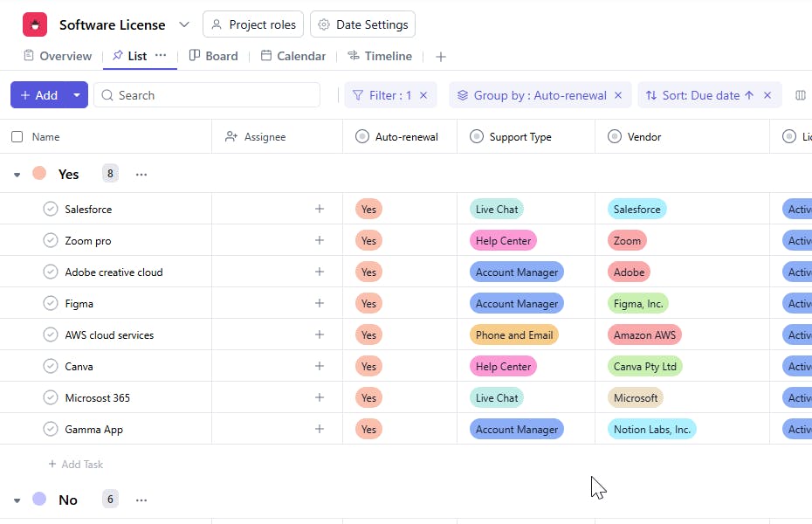The height and width of the screenshot is (524, 812).
Task: Remove the Filter chip with its X
Action: coord(423,95)
